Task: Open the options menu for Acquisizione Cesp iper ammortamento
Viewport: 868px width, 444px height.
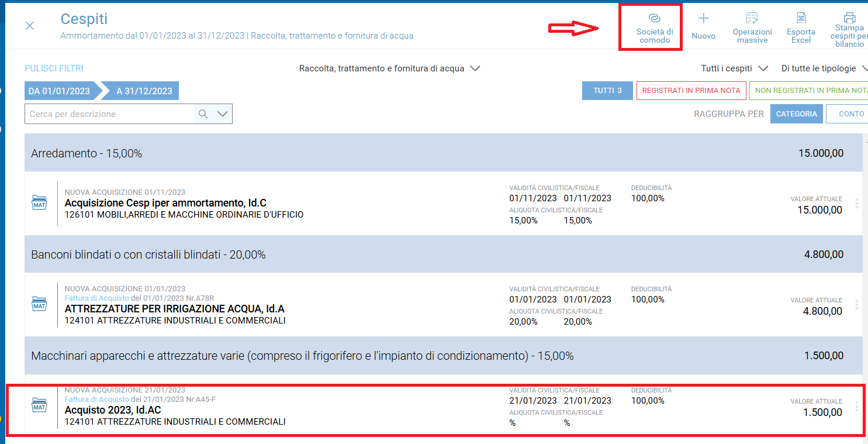Action: pos(856,204)
